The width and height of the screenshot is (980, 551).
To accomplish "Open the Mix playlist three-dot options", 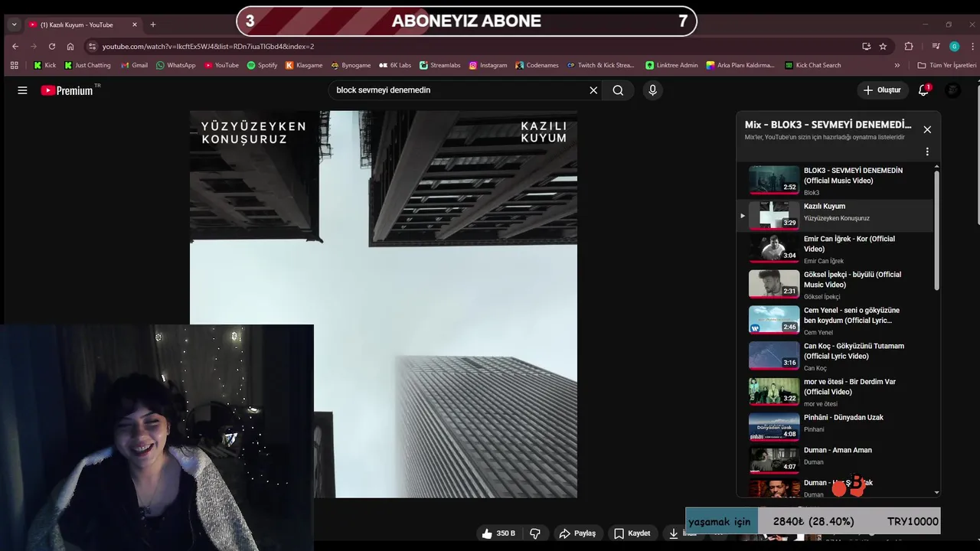I will 927,152.
